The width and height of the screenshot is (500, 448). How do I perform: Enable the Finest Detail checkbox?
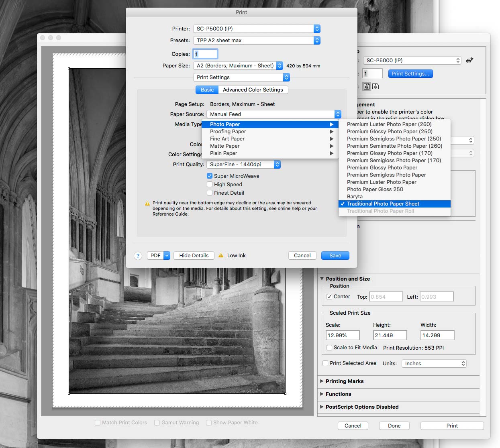pyautogui.click(x=210, y=193)
